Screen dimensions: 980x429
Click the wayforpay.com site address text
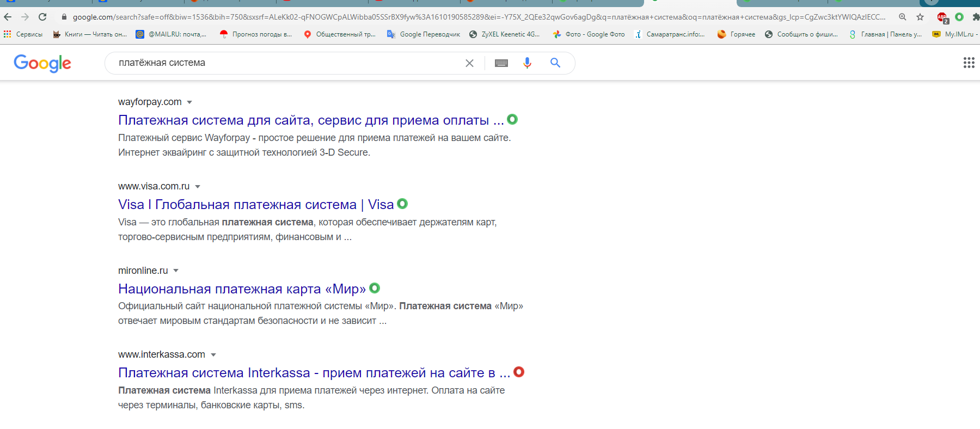[150, 102]
